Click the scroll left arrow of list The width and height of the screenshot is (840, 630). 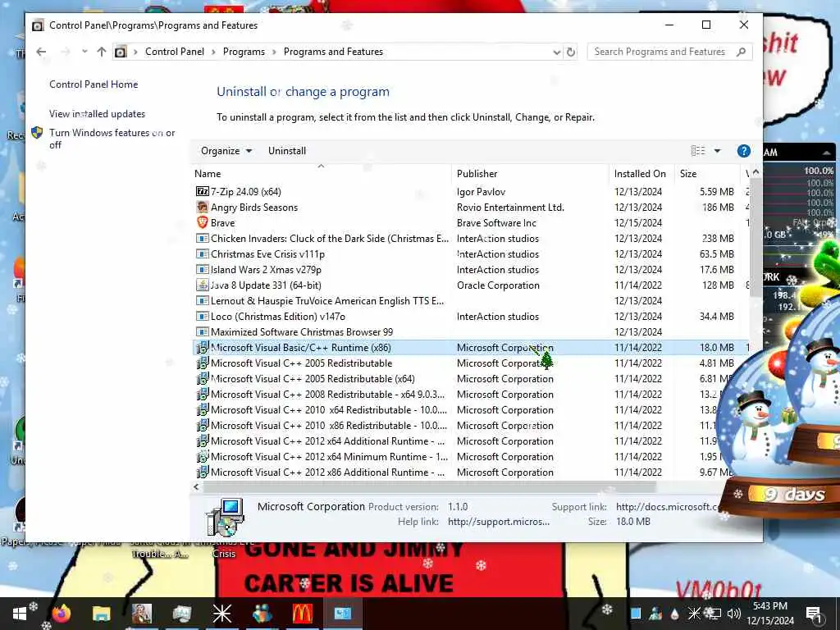pos(197,487)
